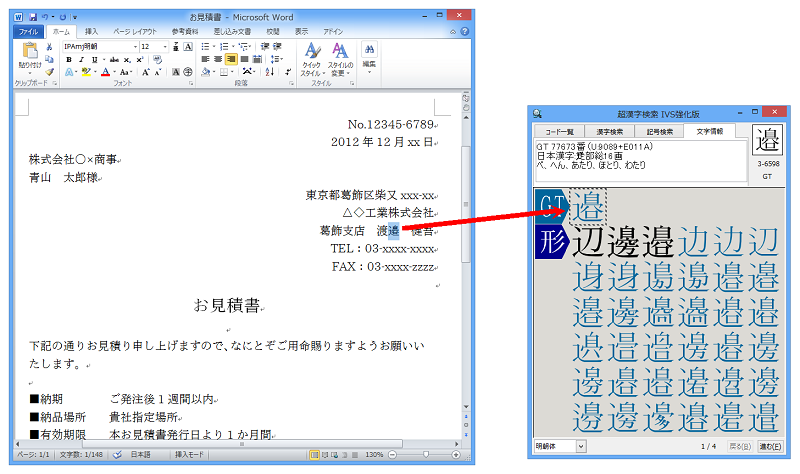Apply bold formatting with B icon
800x474 pixels.
pyautogui.click(x=68, y=59)
